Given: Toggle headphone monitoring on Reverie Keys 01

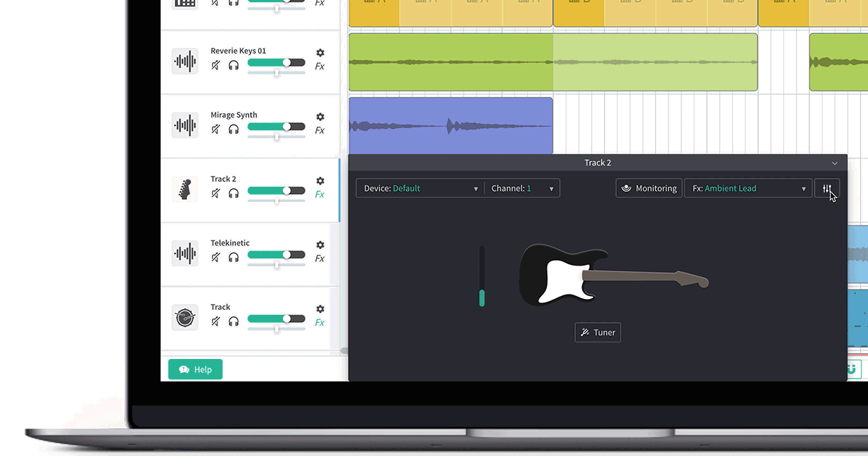Looking at the screenshot, I should tap(234, 65).
